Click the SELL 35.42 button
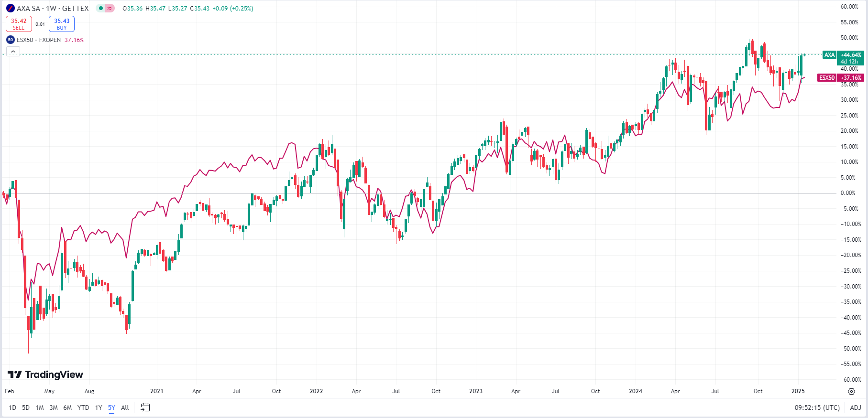This screenshot has height=418, width=868. [19, 24]
